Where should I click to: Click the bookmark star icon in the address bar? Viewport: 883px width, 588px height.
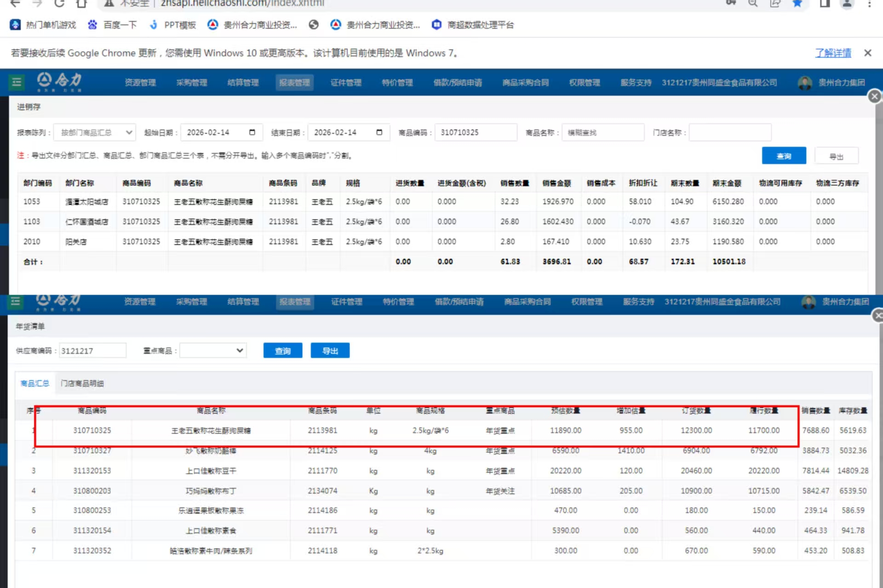click(x=797, y=4)
